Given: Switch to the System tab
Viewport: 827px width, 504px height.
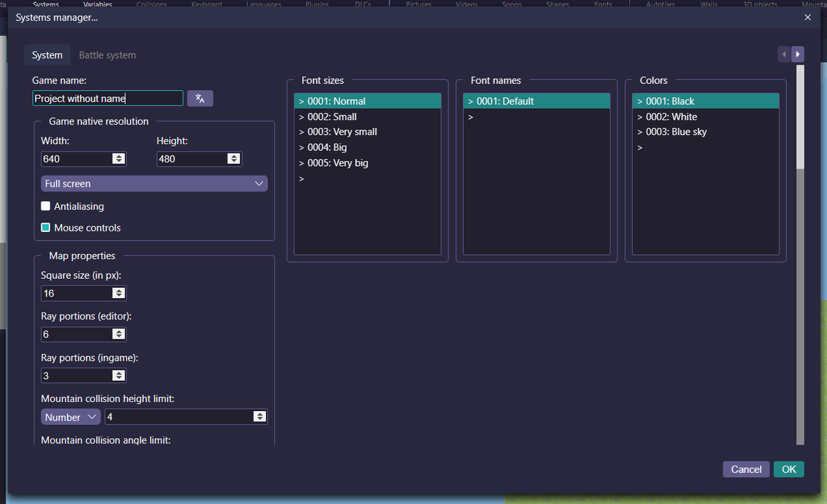Looking at the screenshot, I should [47, 55].
